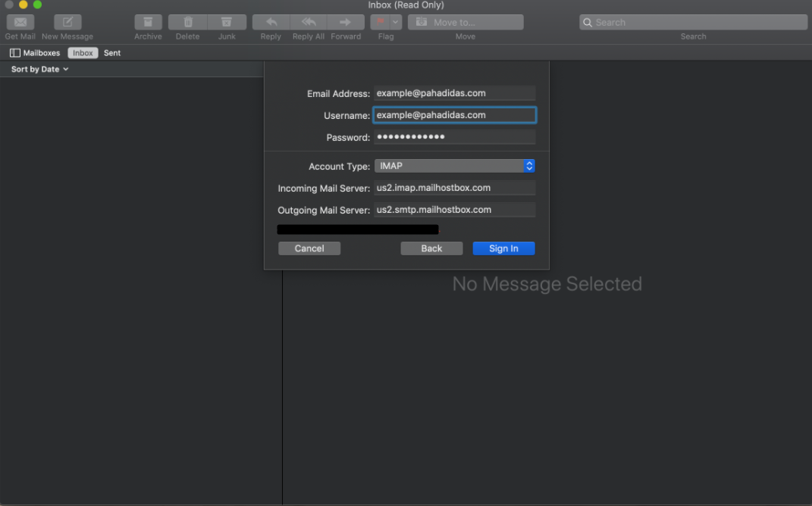Cancel the account setup dialog
The height and width of the screenshot is (506, 812).
pyautogui.click(x=309, y=248)
